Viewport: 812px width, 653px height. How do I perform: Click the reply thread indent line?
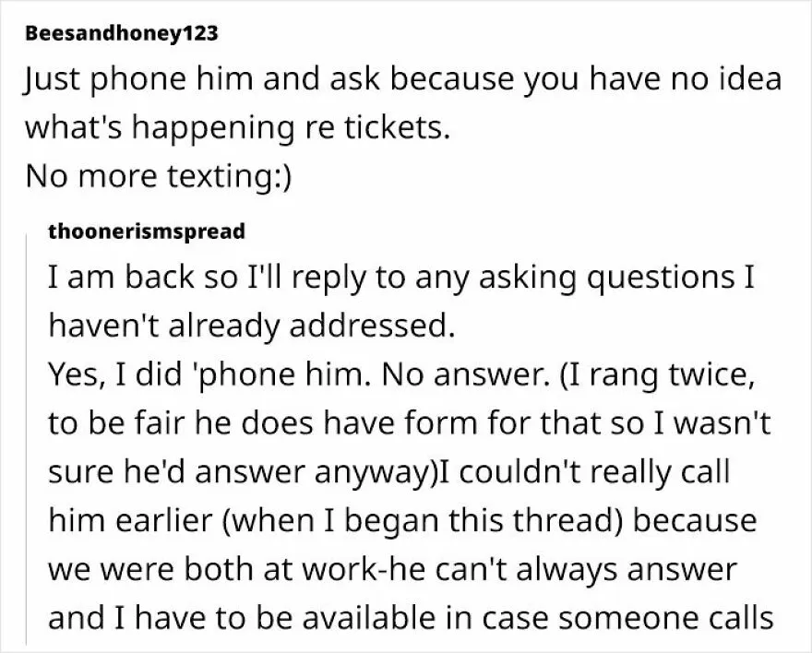coord(26,440)
